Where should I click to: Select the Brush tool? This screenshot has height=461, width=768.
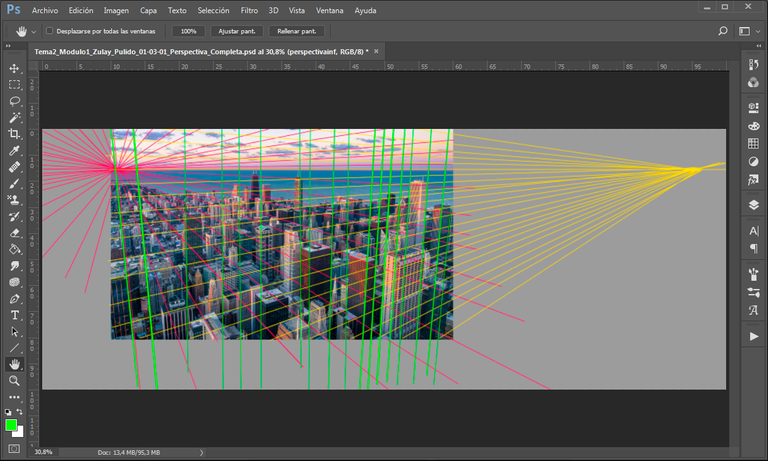14,184
